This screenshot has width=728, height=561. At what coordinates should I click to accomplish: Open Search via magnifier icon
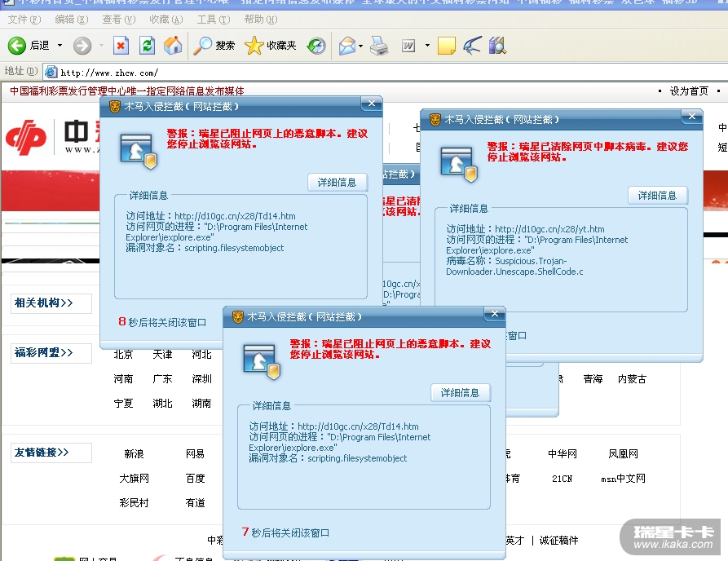point(202,46)
